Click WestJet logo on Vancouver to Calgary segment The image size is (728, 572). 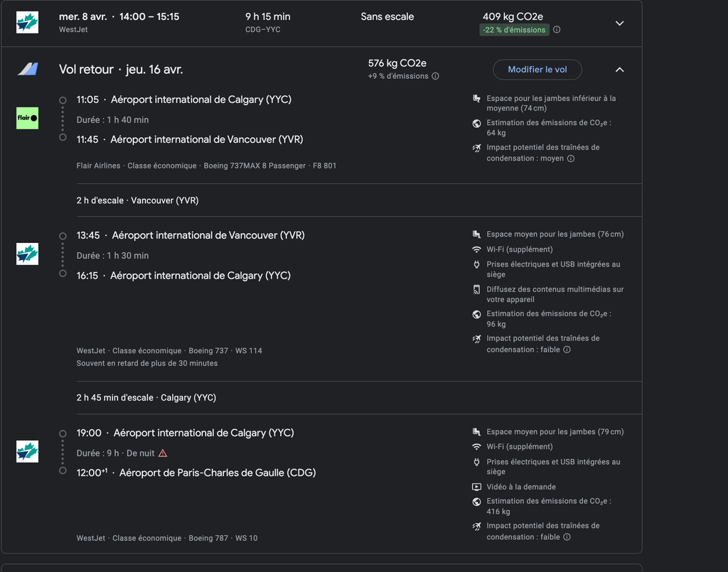coord(27,254)
